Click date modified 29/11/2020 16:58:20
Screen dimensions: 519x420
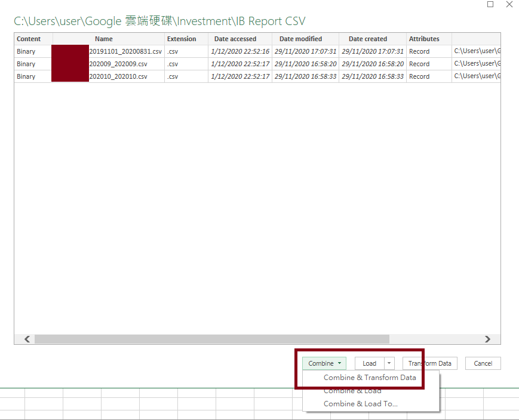(x=305, y=64)
